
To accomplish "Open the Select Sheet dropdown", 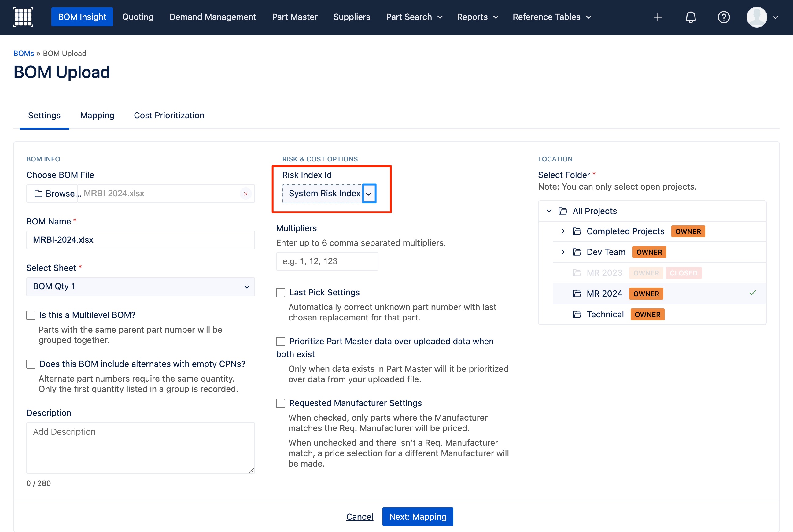I will (x=140, y=287).
